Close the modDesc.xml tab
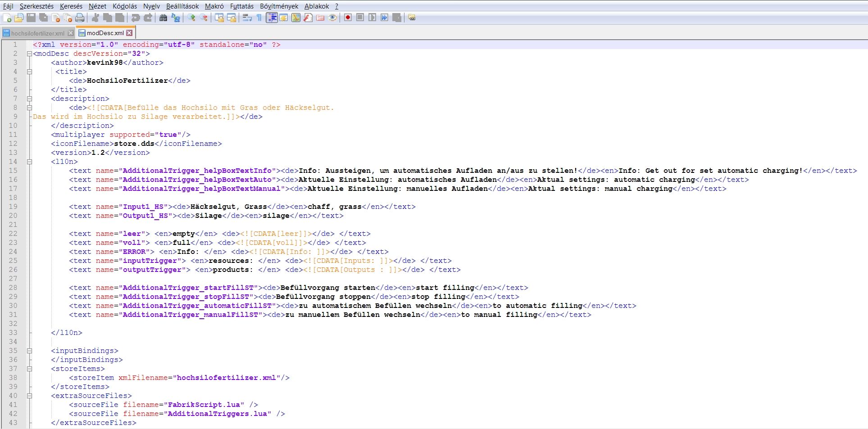This screenshot has width=868, height=429. pos(129,33)
